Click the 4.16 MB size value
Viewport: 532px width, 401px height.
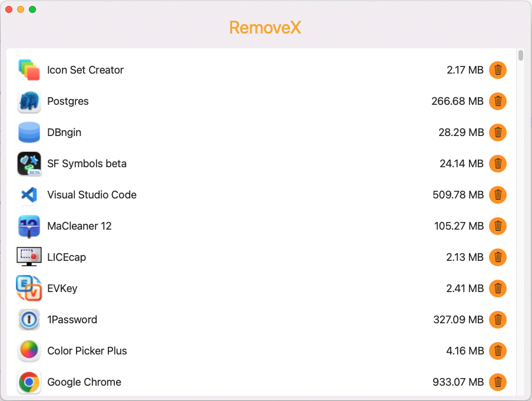465,351
